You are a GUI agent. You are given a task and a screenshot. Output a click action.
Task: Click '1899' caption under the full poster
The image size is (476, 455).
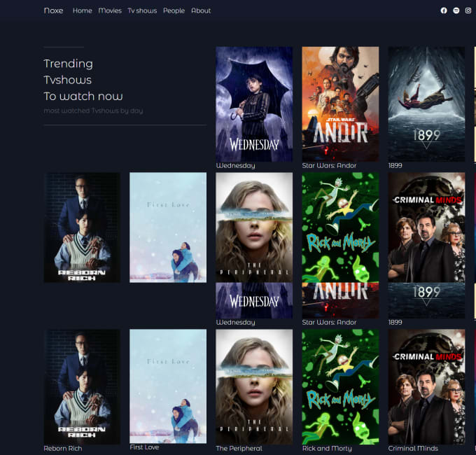(x=395, y=165)
